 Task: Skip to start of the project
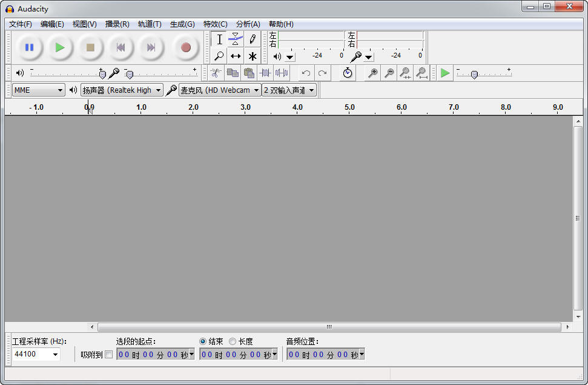click(x=121, y=47)
